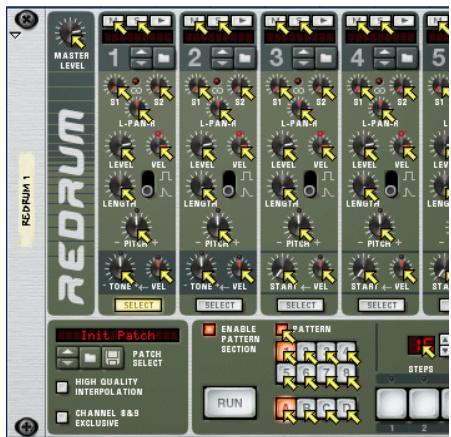Select channel 2 with its SELECT button
Image resolution: width=451 pixels, height=437 pixels.
click(219, 305)
